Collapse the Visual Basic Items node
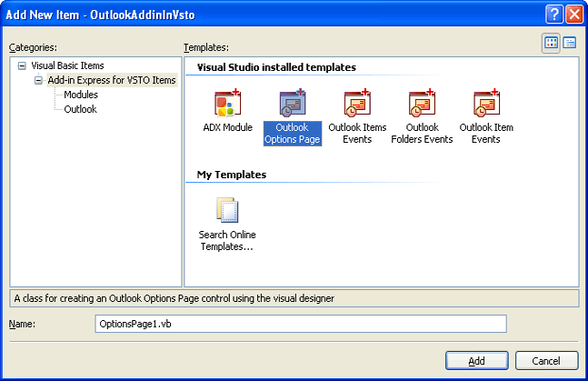Screen dimensions: 588x381 point(22,66)
